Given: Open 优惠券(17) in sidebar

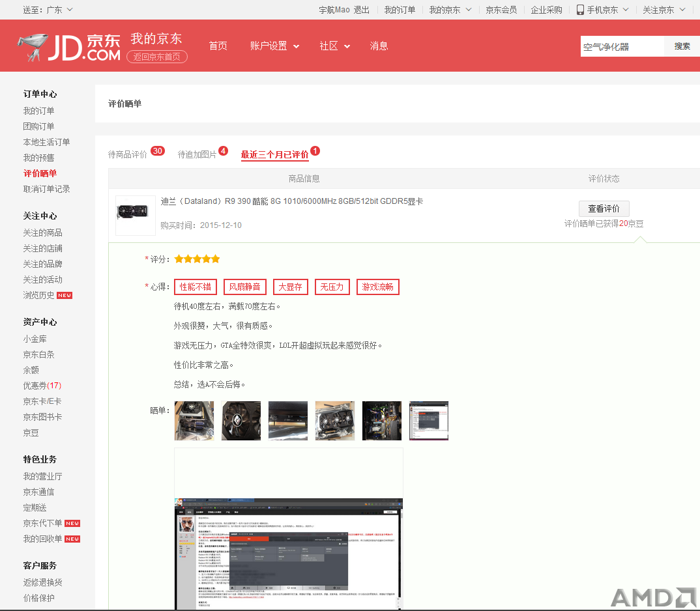Looking at the screenshot, I should coord(42,386).
